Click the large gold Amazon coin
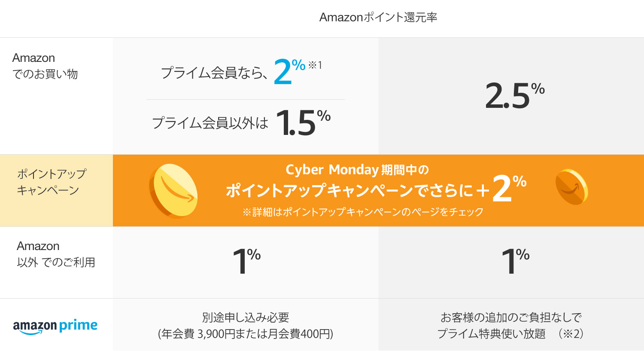644x351 pixels. point(174,190)
